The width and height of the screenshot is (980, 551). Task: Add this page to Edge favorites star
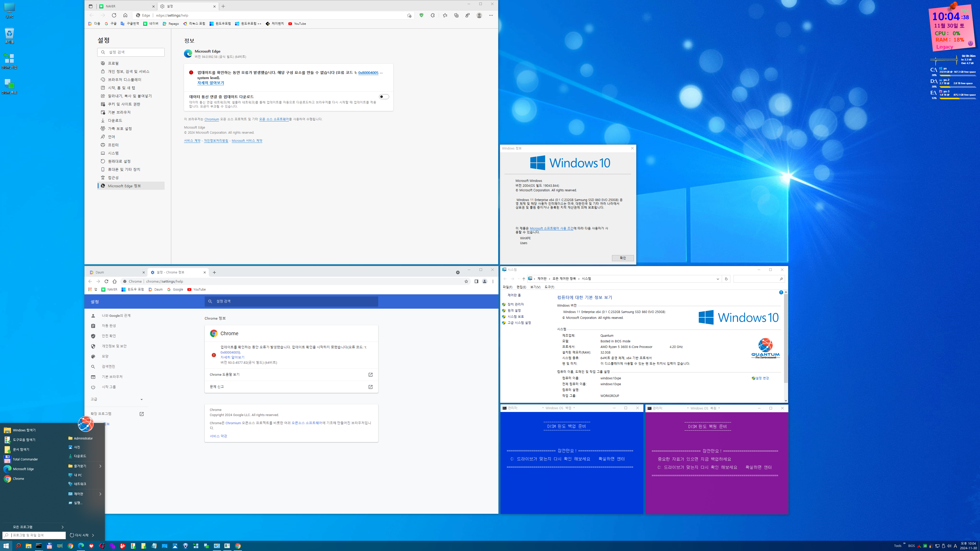[409, 16]
